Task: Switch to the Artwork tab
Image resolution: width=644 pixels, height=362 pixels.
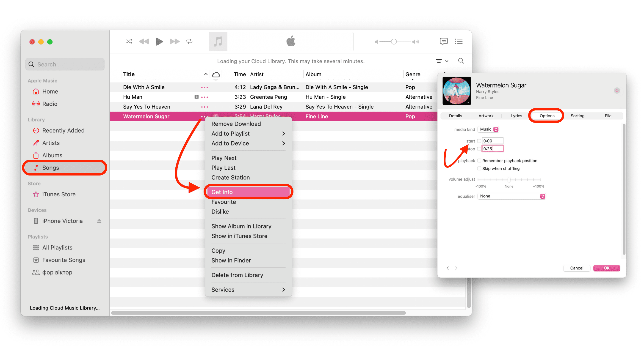Action: tap(486, 116)
